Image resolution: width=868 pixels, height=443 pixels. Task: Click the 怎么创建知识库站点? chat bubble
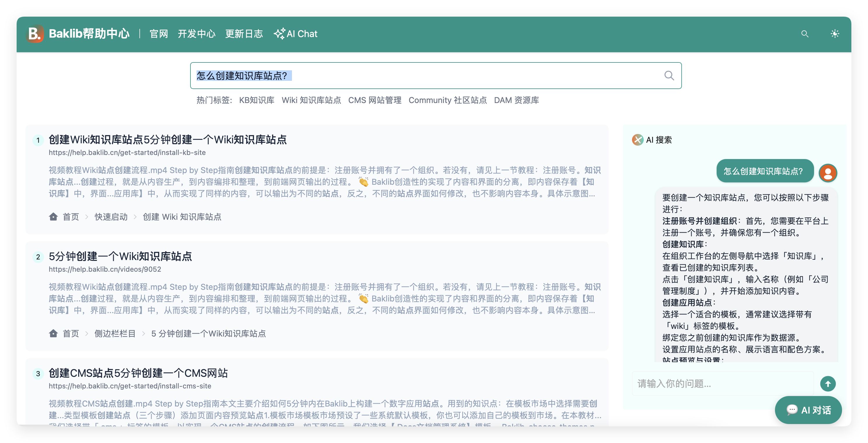click(765, 171)
